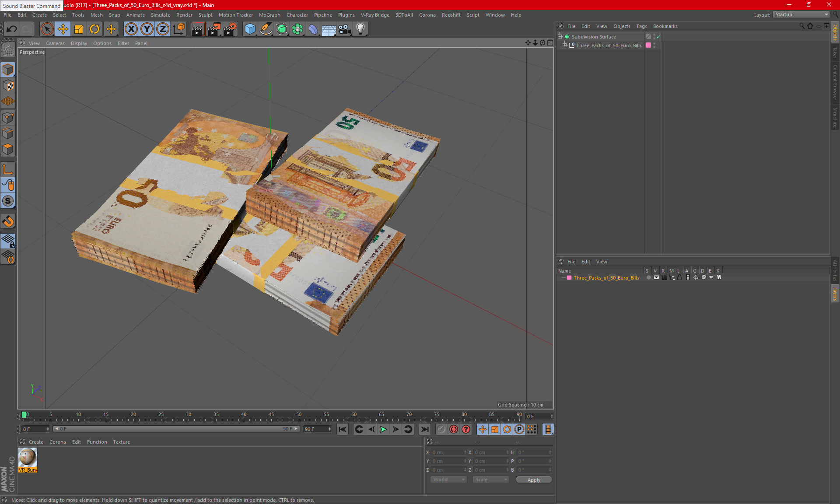The width and height of the screenshot is (840, 504).
Task: Click the X position input field
Action: pos(449,452)
